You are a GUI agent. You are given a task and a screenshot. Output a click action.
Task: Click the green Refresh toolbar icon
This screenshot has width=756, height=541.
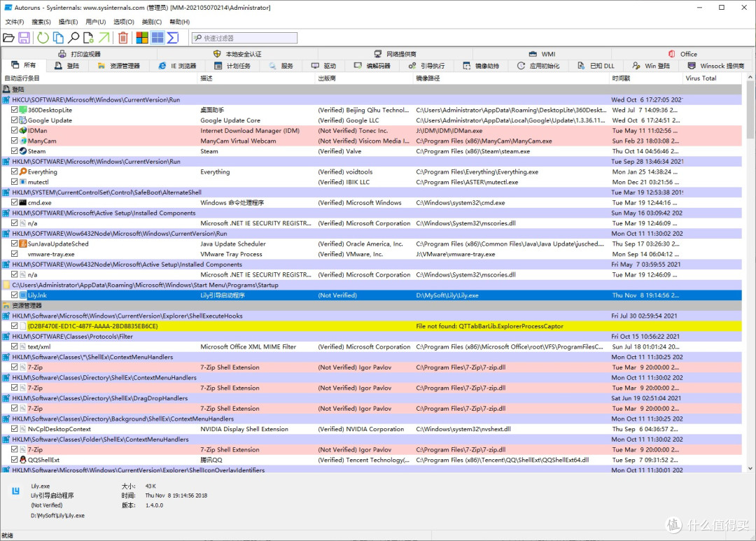(43, 38)
